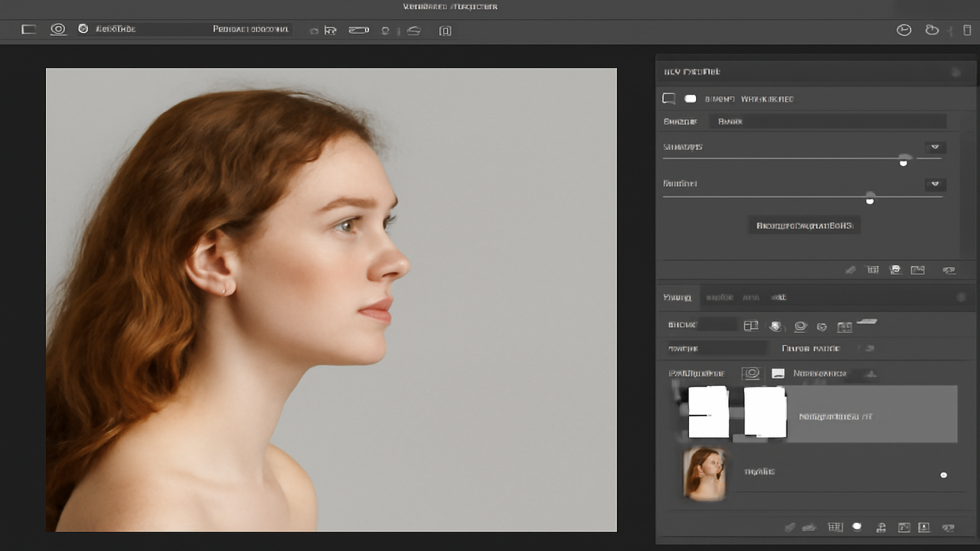
Task: Click the grid icon in layers panel footer
Action: (835, 527)
